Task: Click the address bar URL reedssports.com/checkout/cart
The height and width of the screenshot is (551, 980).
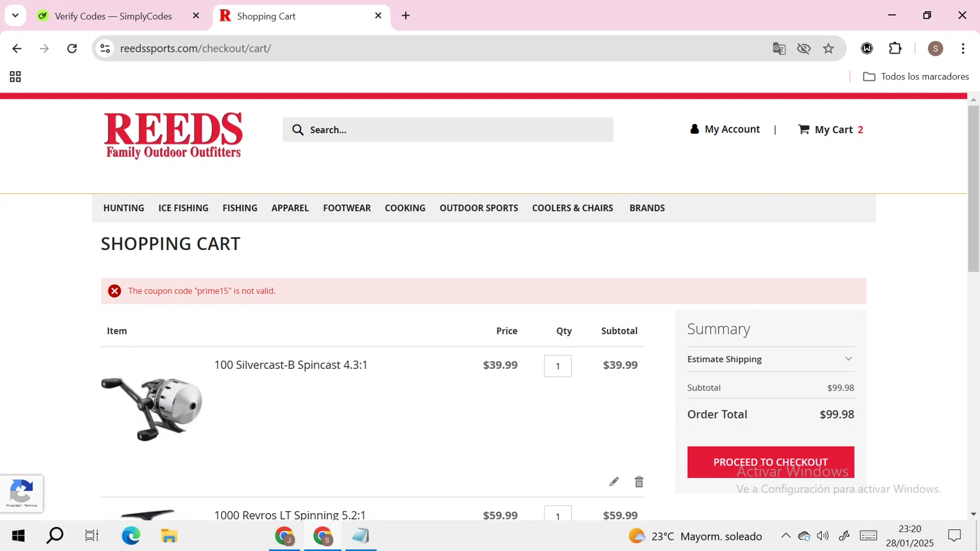Action: (x=195, y=48)
